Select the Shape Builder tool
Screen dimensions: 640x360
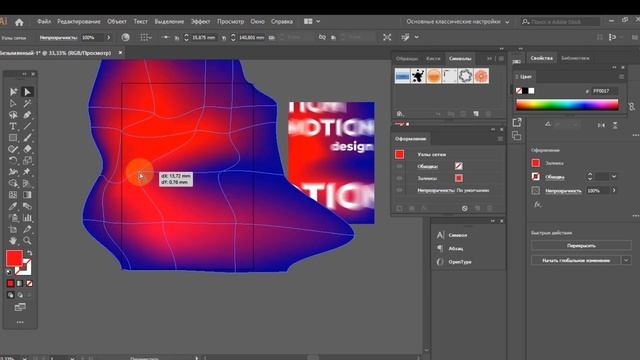(x=13, y=183)
